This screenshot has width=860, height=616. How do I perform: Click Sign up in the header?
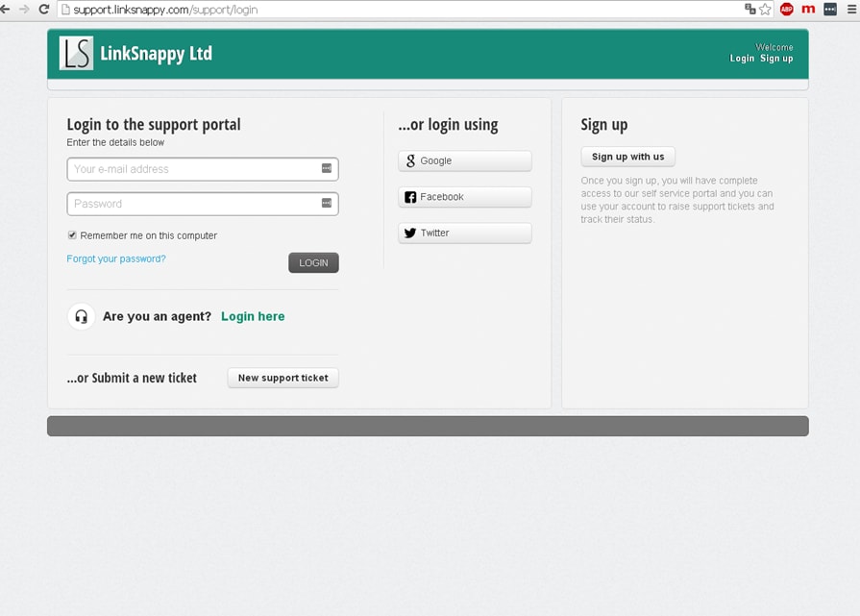click(x=776, y=59)
